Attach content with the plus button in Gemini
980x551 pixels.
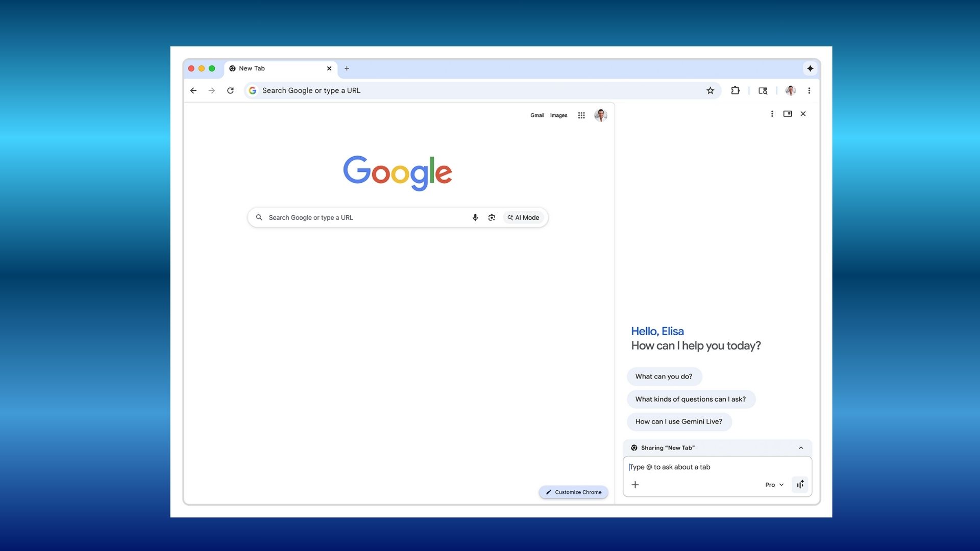click(x=635, y=485)
